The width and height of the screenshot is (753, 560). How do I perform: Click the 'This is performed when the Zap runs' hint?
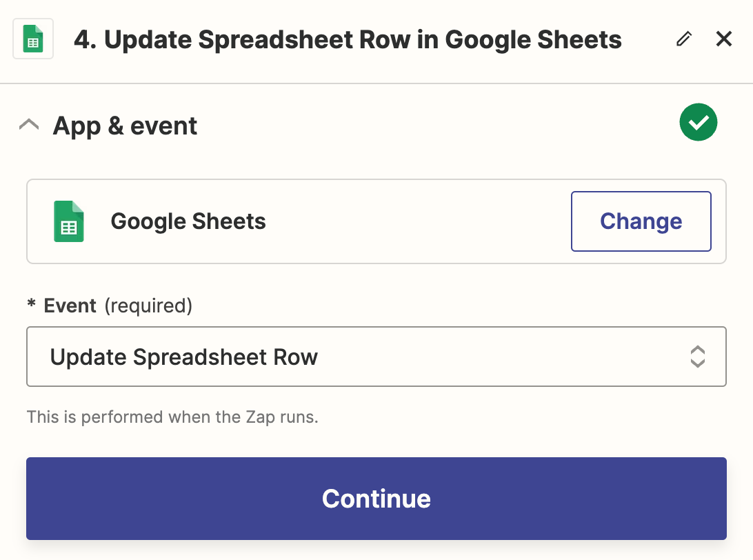click(172, 417)
